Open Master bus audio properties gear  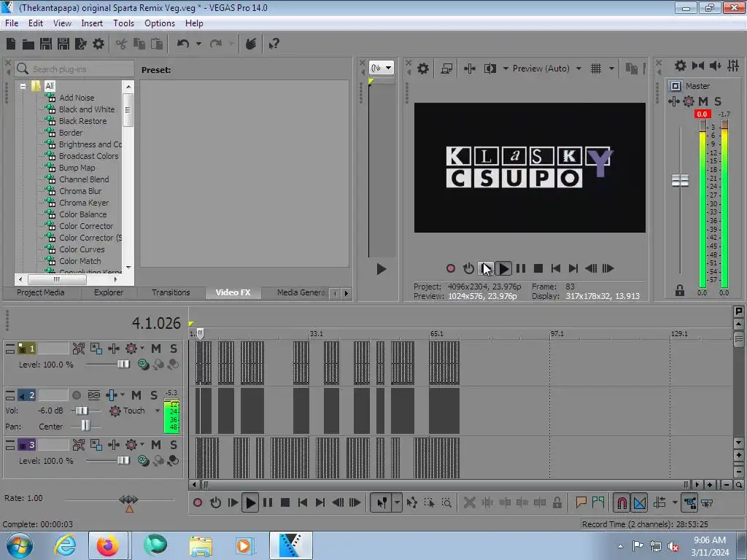point(681,66)
